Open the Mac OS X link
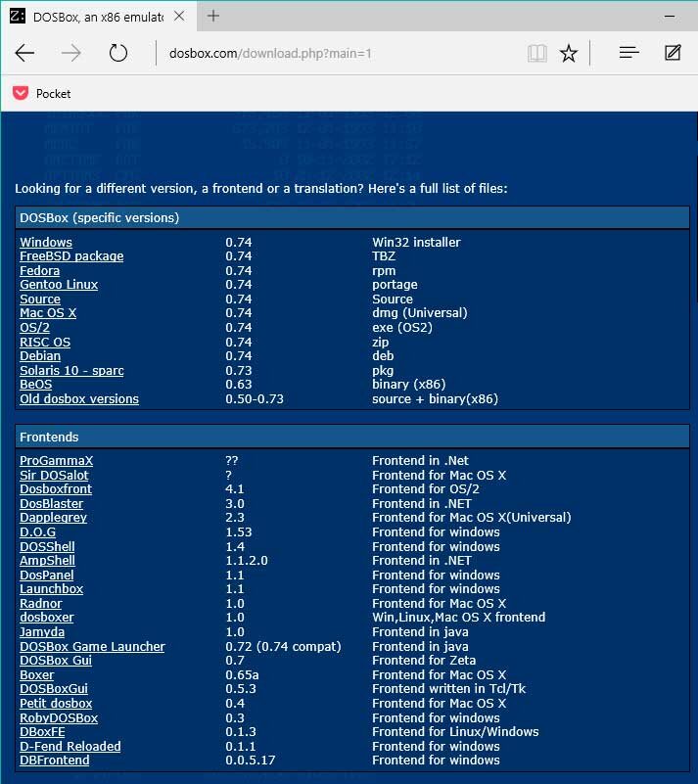Screen dimensions: 698x784 48,313
